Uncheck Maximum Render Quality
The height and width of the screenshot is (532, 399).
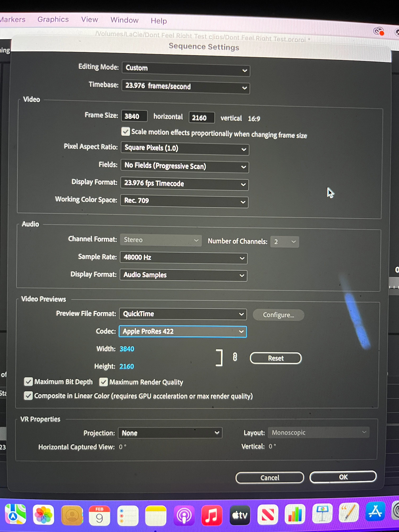pos(103,382)
